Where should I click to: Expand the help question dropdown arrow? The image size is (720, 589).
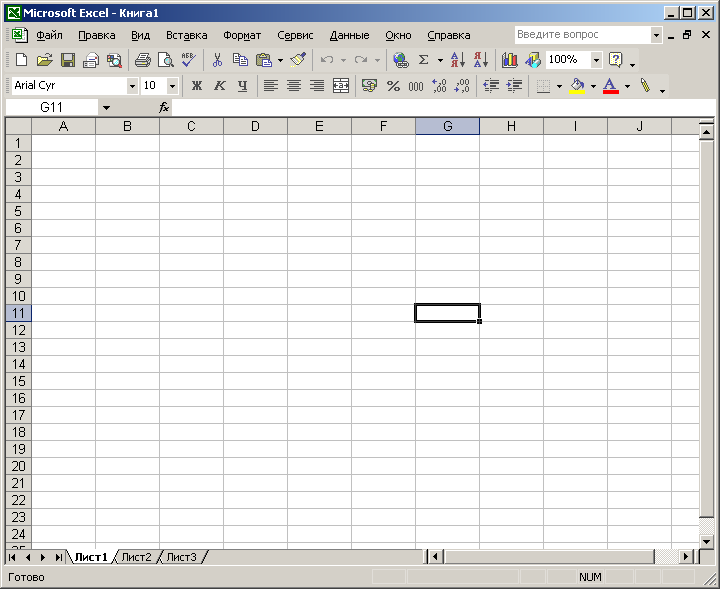click(x=656, y=35)
